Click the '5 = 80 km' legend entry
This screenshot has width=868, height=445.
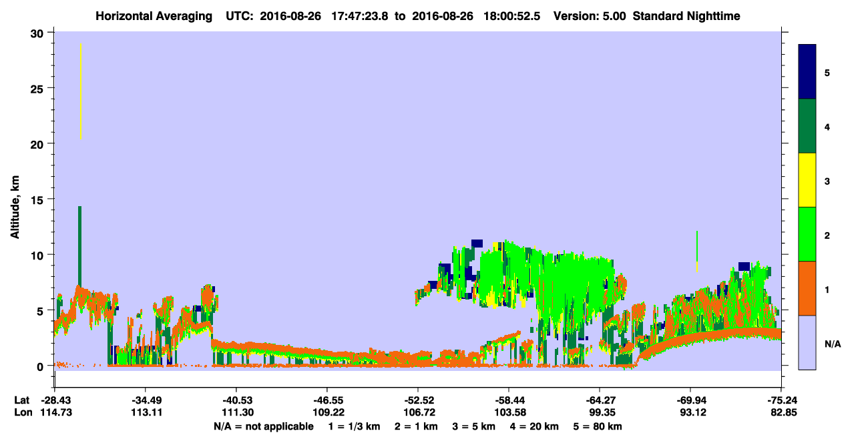coord(598,426)
